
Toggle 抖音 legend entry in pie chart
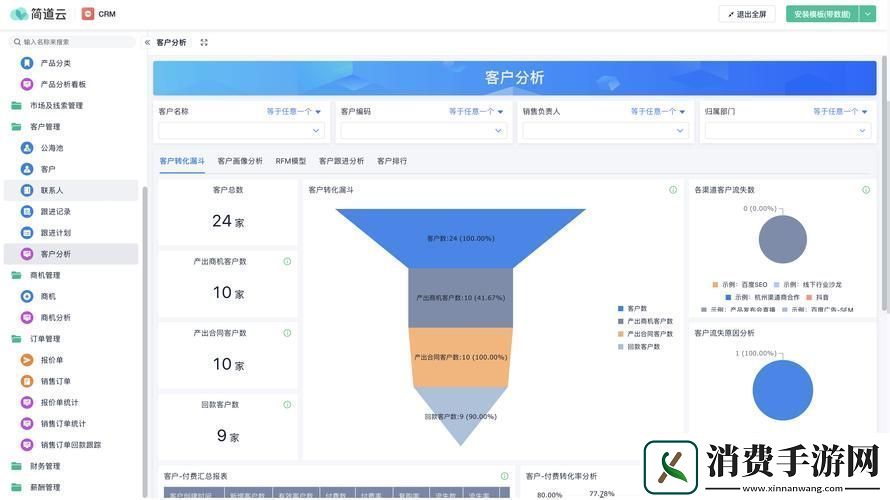pyautogui.click(x=817, y=297)
